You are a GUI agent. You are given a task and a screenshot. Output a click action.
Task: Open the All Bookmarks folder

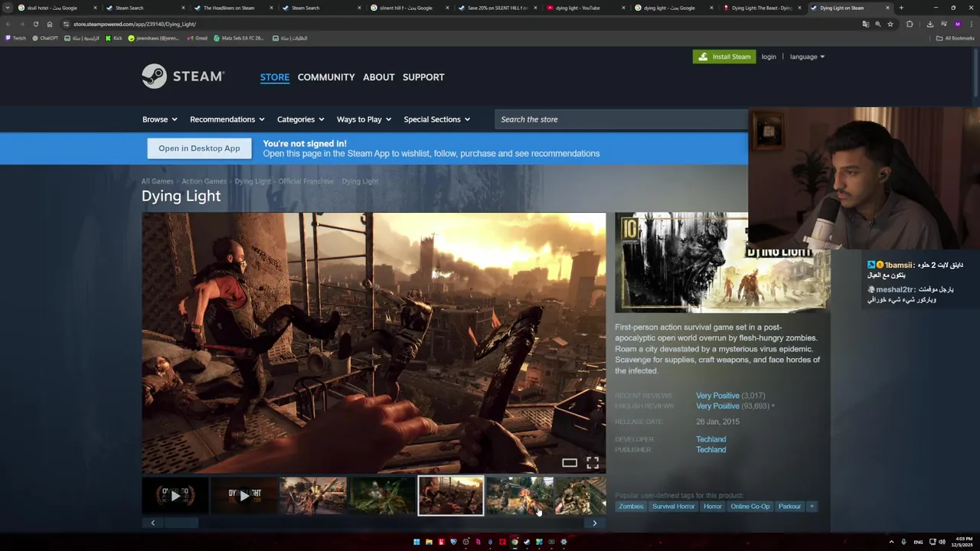955,37
